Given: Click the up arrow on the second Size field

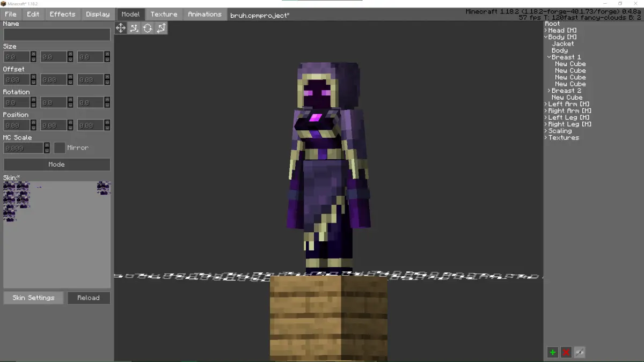Looking at the screenshot, I should click(70, 54).
